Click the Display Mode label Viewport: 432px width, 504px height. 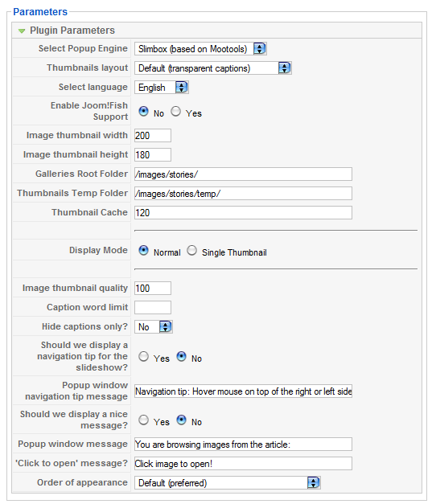pos(98,250)
